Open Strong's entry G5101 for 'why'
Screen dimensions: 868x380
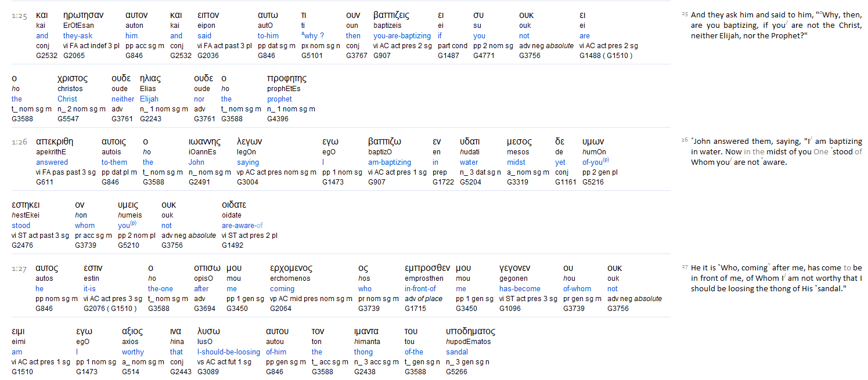(x=312, y=56)
